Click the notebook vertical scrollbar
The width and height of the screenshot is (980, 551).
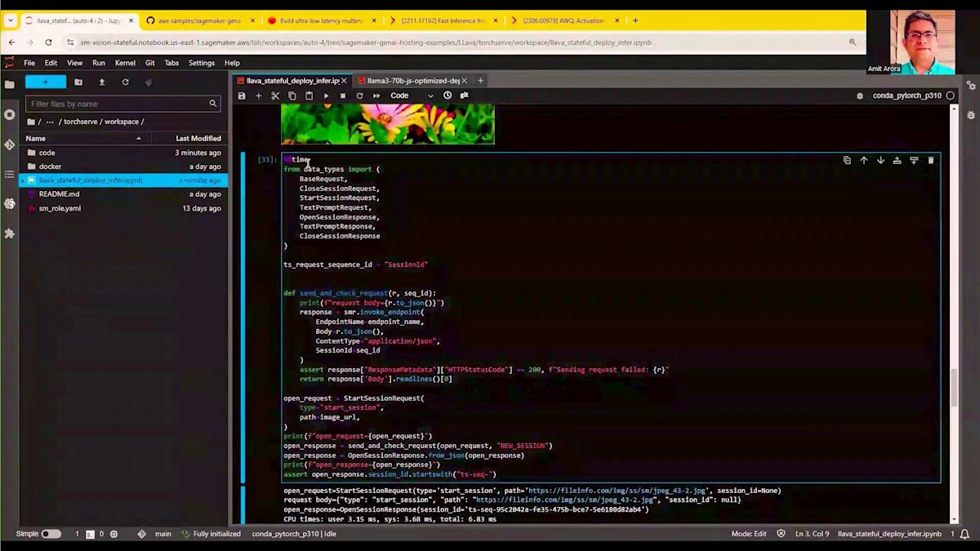[954, 388]
